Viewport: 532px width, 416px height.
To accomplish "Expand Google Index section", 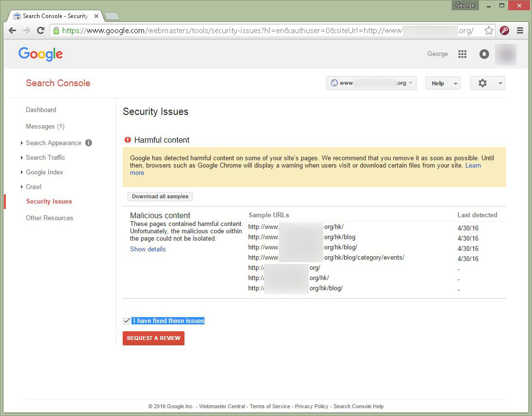I will tap(22, 172).
